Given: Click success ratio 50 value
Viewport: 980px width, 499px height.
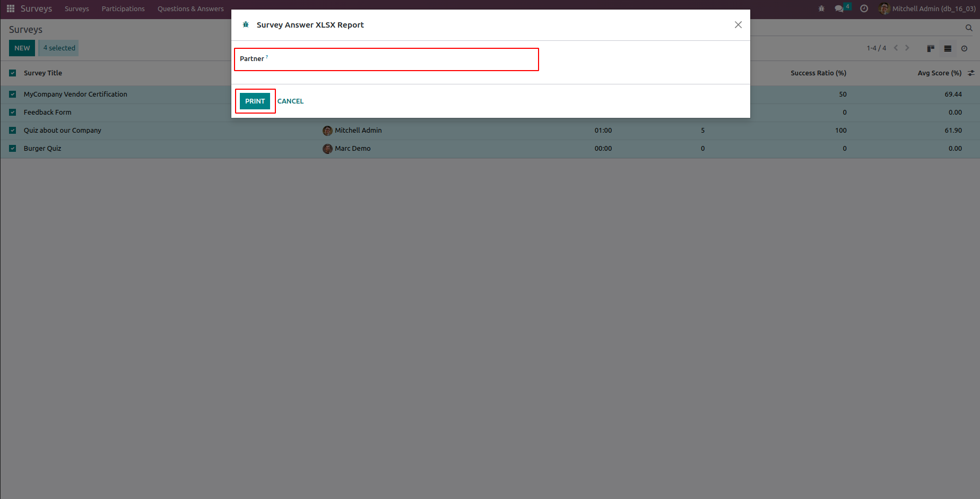Looking at the screenshot, I should point(843,94).
